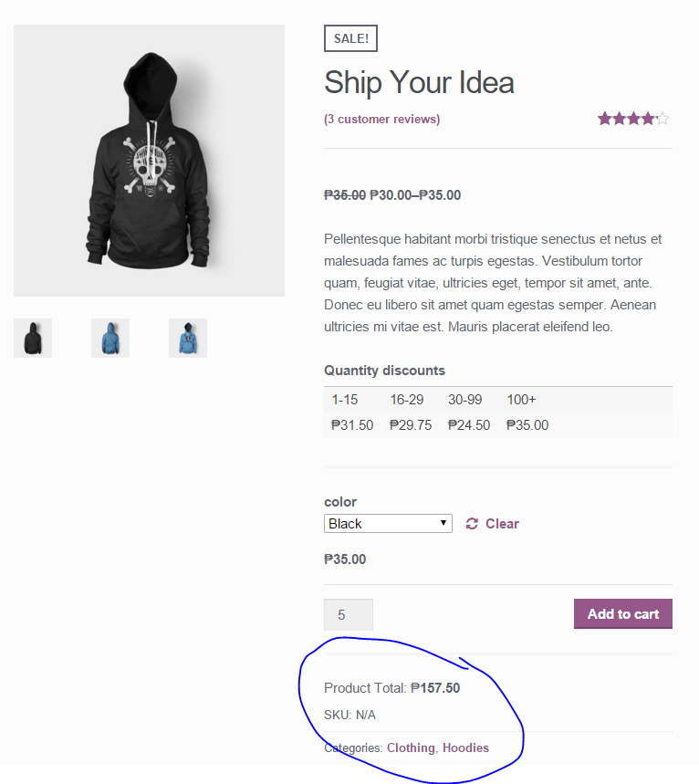The width and height of the screenshot is (699, 784).
Task: Click the Product Total ₱157.50 amount
Action: [x=435, y=688]
